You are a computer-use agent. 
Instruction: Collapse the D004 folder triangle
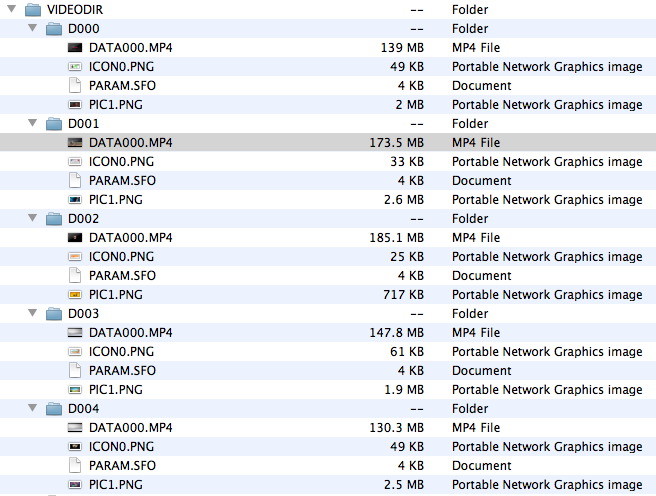(x=33, y=408)
